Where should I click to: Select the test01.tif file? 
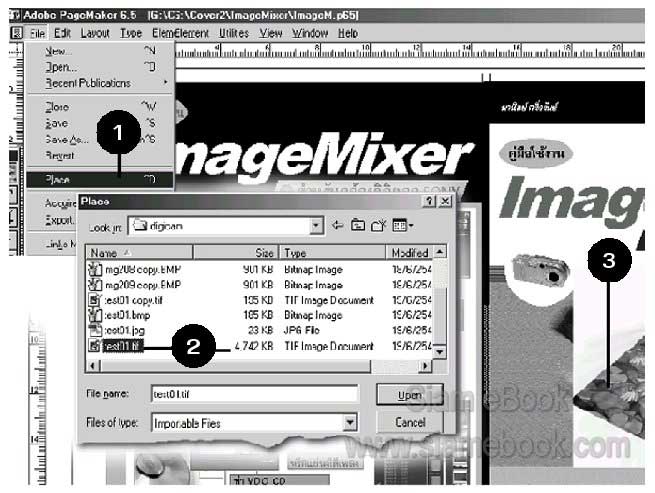[x=122, y=346]
